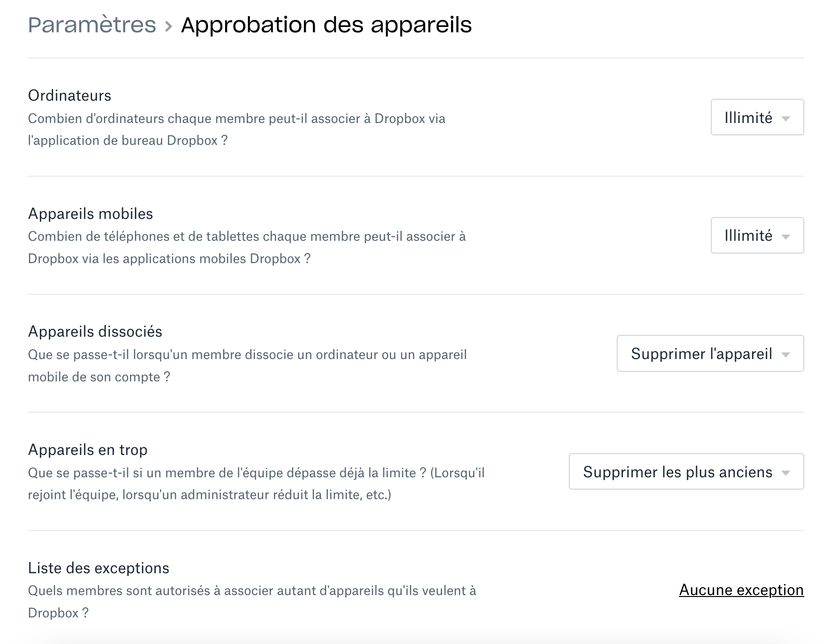Click the arrow icon in Appareils mobiles dropdown

click(786, 237)
